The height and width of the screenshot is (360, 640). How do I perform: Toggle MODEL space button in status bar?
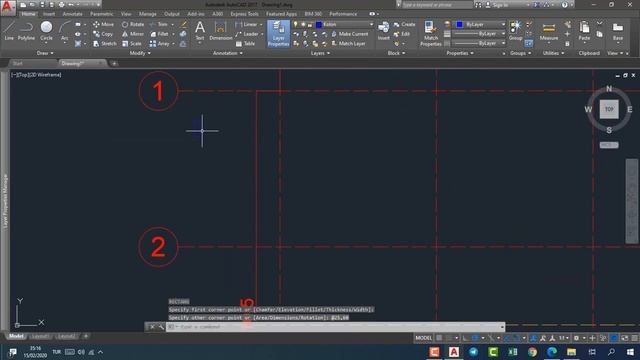click(424, 338)
